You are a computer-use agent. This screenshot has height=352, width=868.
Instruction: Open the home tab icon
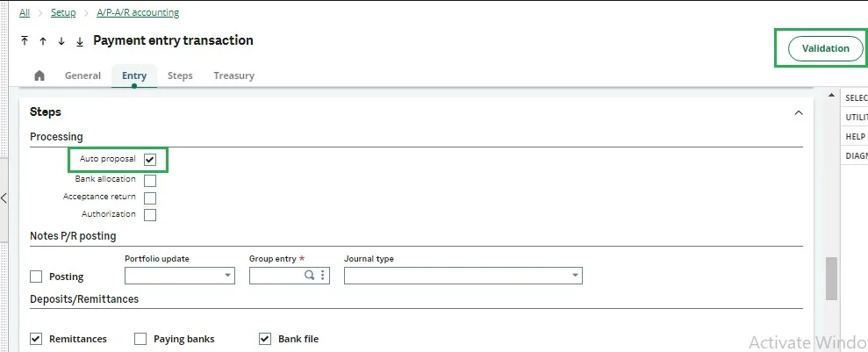coord(39,75)
